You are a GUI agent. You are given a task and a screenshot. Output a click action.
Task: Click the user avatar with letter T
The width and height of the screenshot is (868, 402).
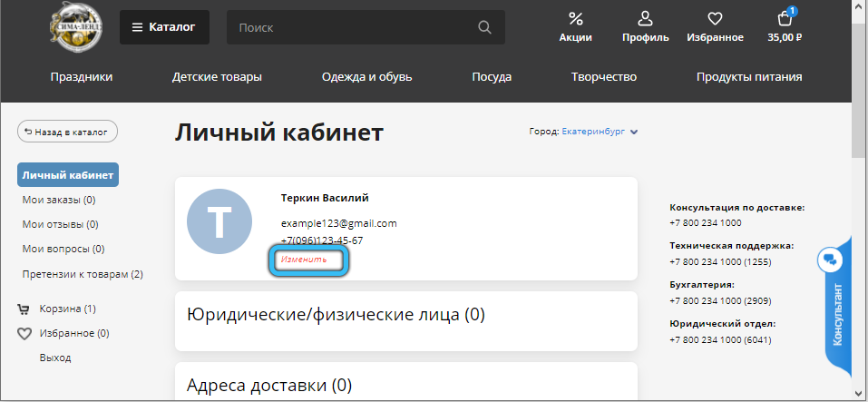pos(220,223)
